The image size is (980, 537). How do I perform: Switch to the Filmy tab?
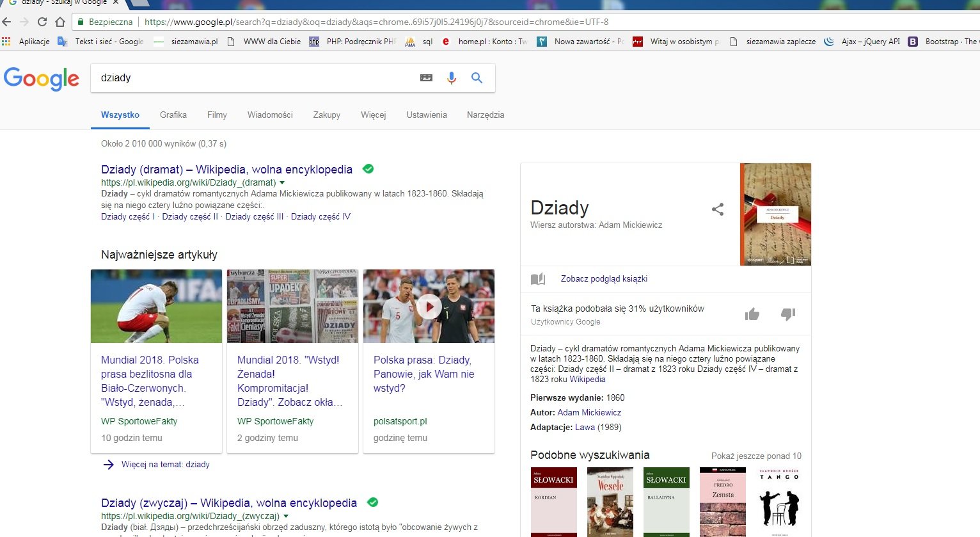click(x=217, y=115)
